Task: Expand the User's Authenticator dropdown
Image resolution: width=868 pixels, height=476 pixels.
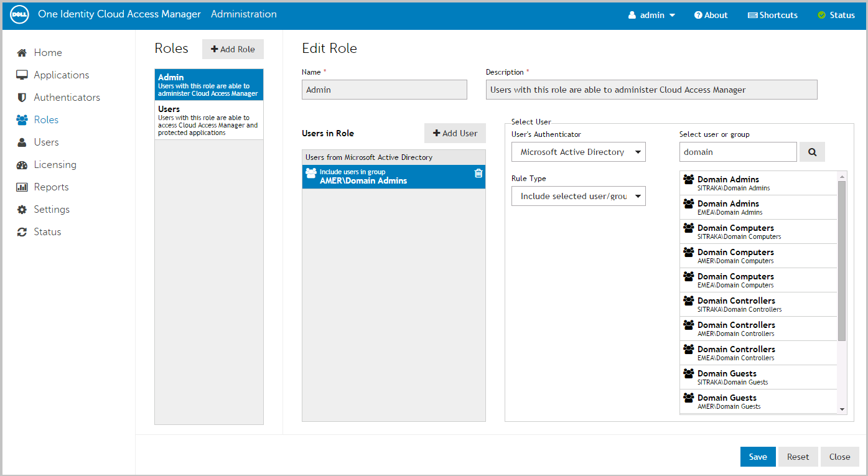Action: coord(578,152)
